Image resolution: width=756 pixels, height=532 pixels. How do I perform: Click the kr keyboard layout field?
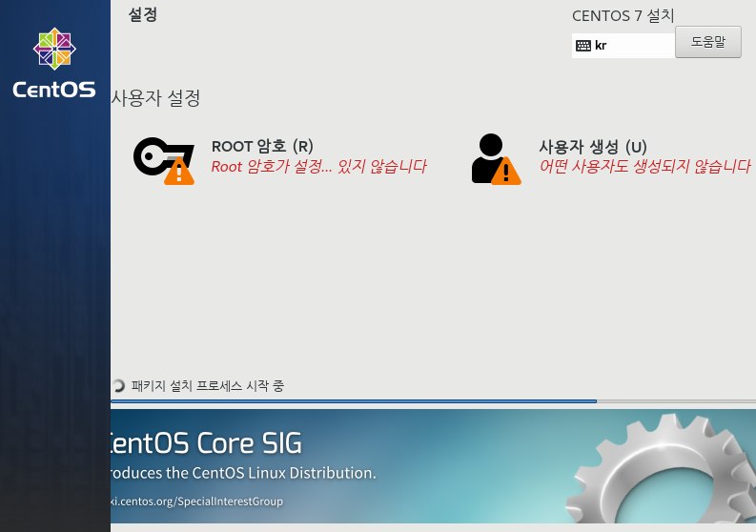pyautogui.click(x=623, y=46)
